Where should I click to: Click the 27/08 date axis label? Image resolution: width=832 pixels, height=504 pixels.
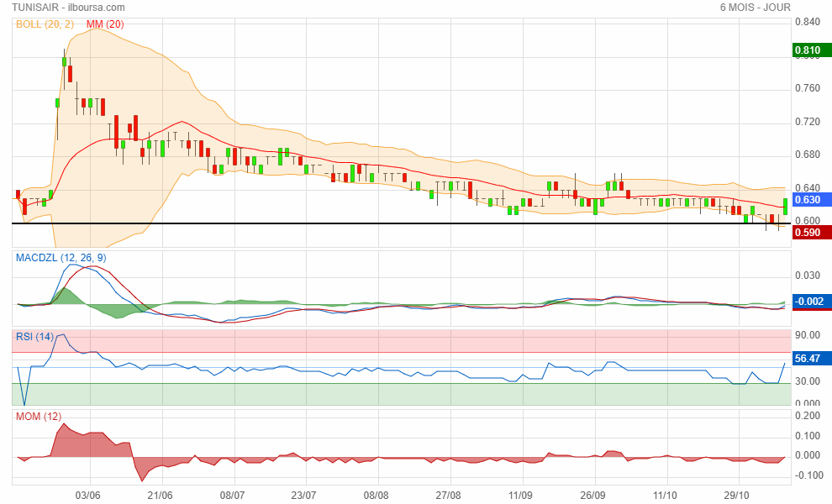(448, 496)
